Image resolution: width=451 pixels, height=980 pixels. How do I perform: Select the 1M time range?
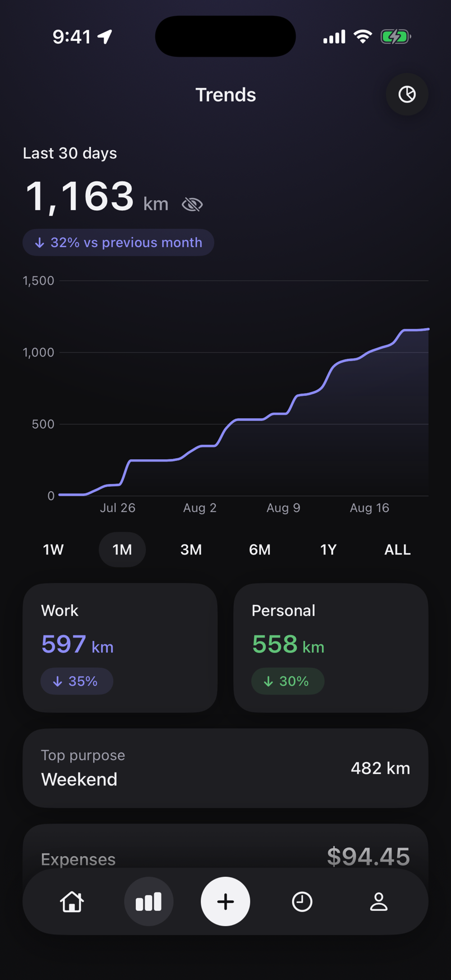tap(122, 549)
